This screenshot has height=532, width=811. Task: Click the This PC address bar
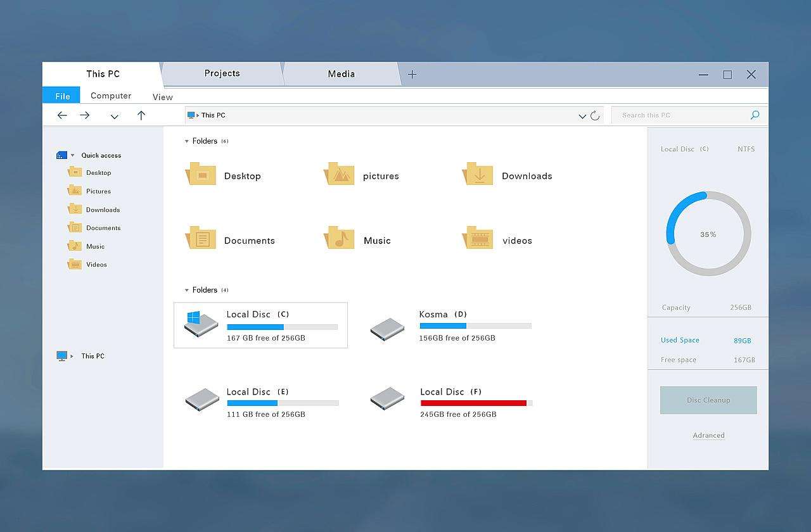tap(394, 115)
